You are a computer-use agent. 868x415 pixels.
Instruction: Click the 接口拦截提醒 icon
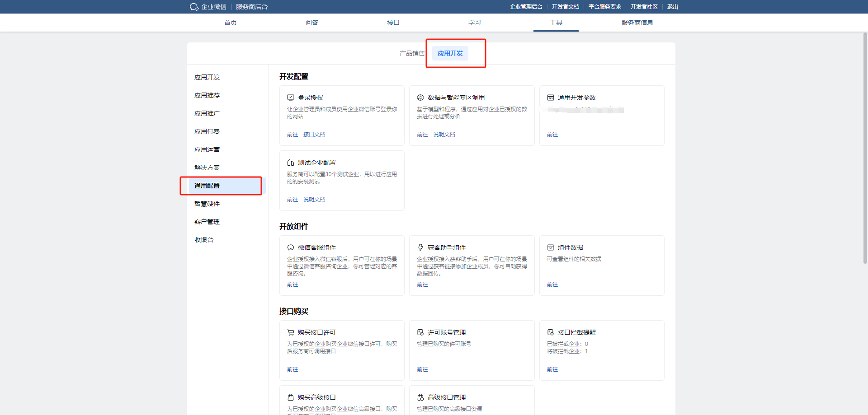click(x=551, y=332)
